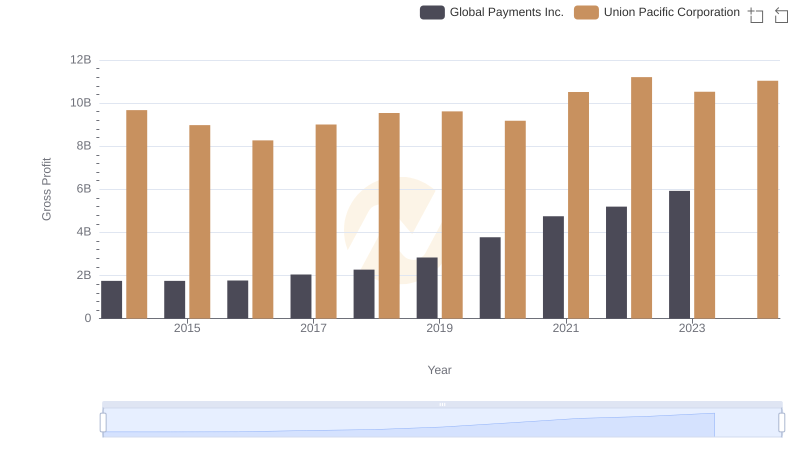The width and height of the screenshot is (800, 461).
Task: Click the 2017 Union Pacific orange bar
Action: pos(326,221)
